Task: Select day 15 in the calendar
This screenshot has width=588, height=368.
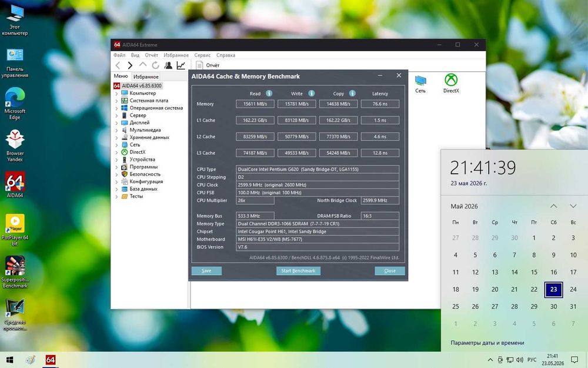Action: pyautogui.click(x=534, y=272)
